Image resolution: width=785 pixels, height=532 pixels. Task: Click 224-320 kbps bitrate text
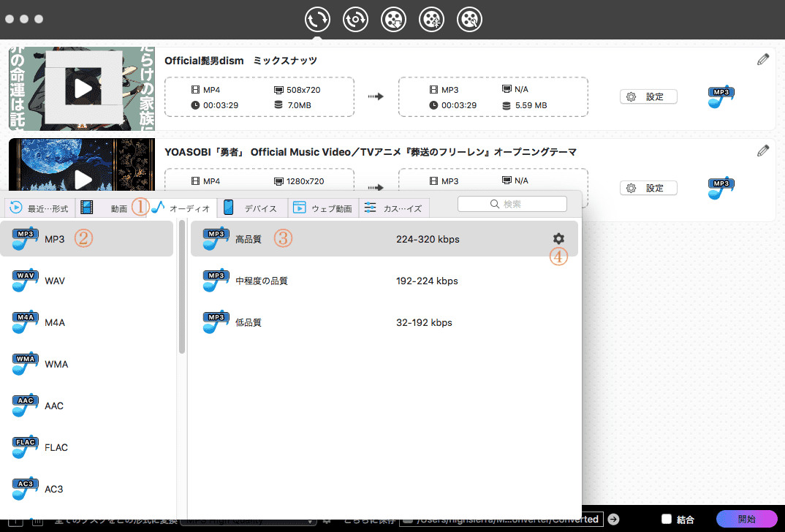point(428,239)
